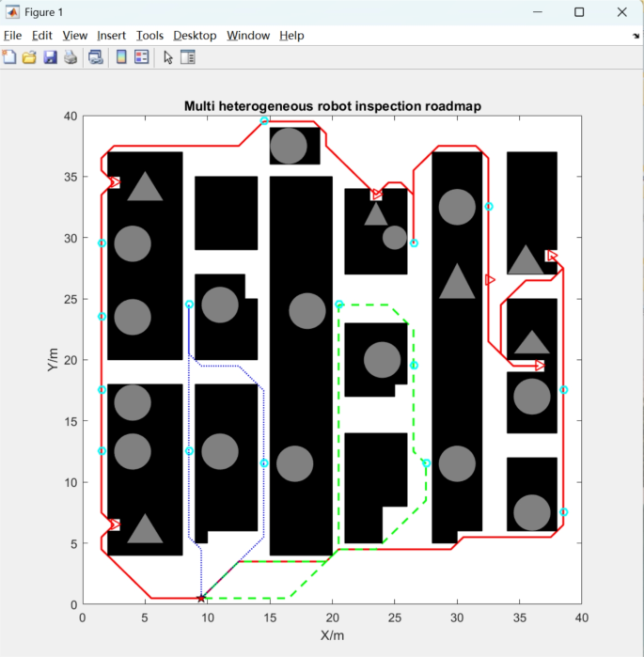The height and width of the screenshot is (657, 644).
Task: Click the red star start marker
Action: pos(201,598)
